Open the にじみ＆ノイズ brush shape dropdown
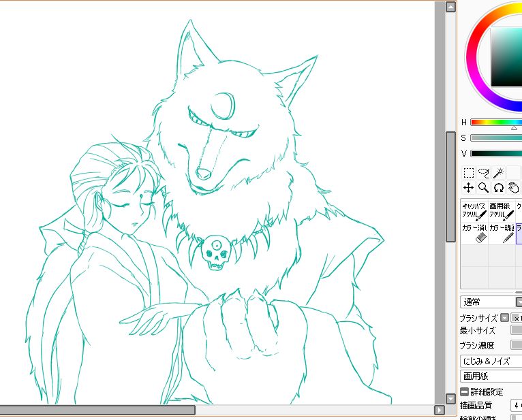 pyautogui.click(x=491, y=361)
